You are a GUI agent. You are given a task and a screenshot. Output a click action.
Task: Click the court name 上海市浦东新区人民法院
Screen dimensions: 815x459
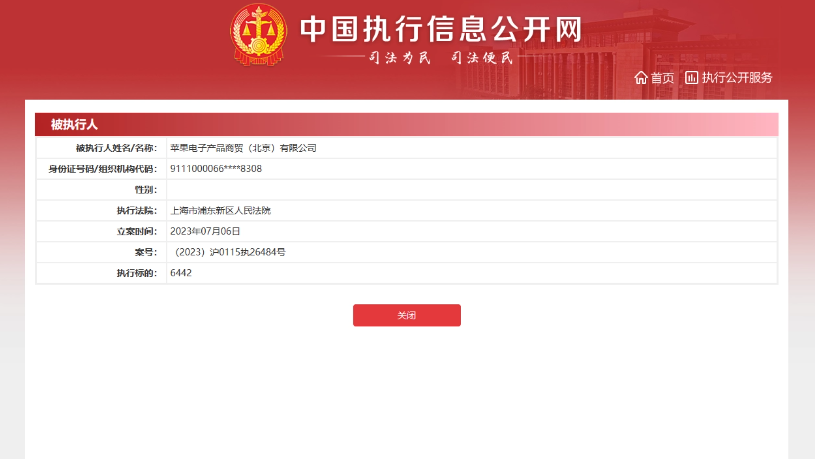coord(220,211)
